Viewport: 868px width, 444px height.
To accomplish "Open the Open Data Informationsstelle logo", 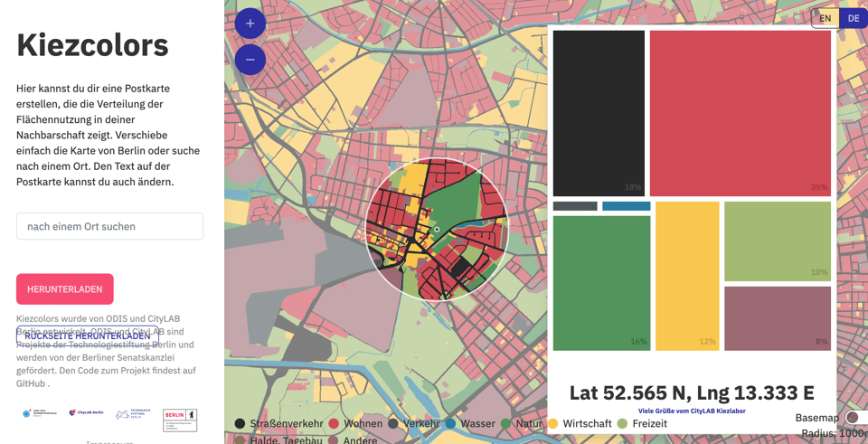I will 42,413.
